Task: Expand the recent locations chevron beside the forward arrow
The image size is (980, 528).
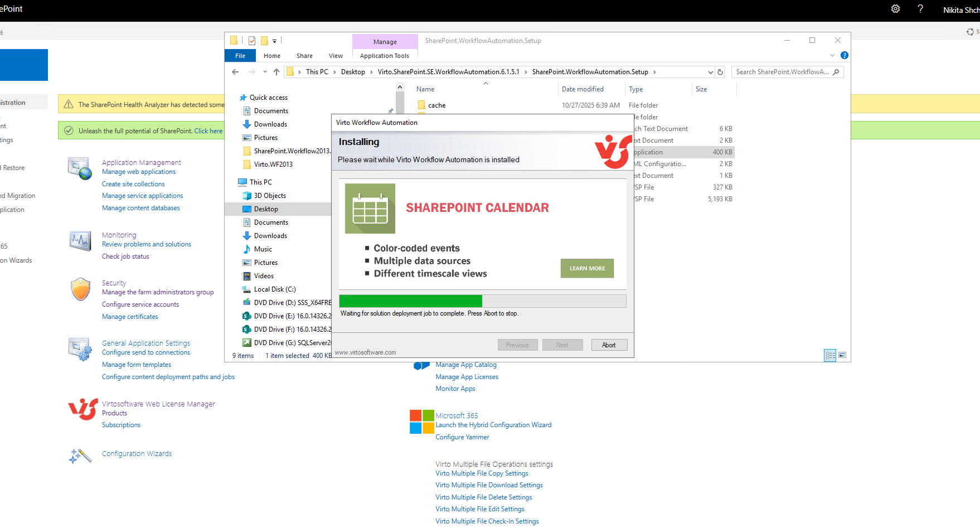Action: pos(264,71)
